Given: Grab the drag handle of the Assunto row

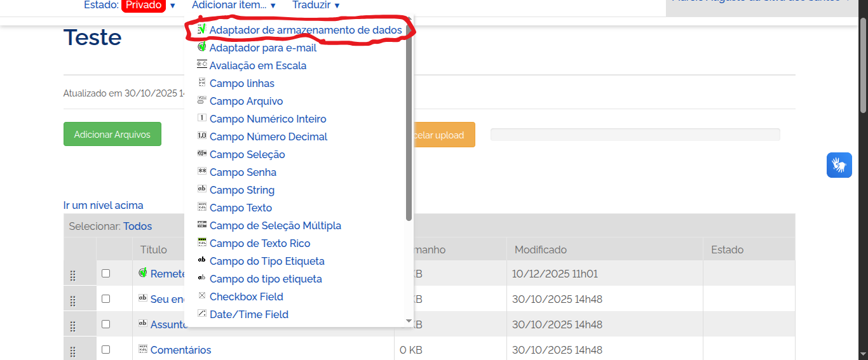Looking at the screenshot, I should (72, 326).
